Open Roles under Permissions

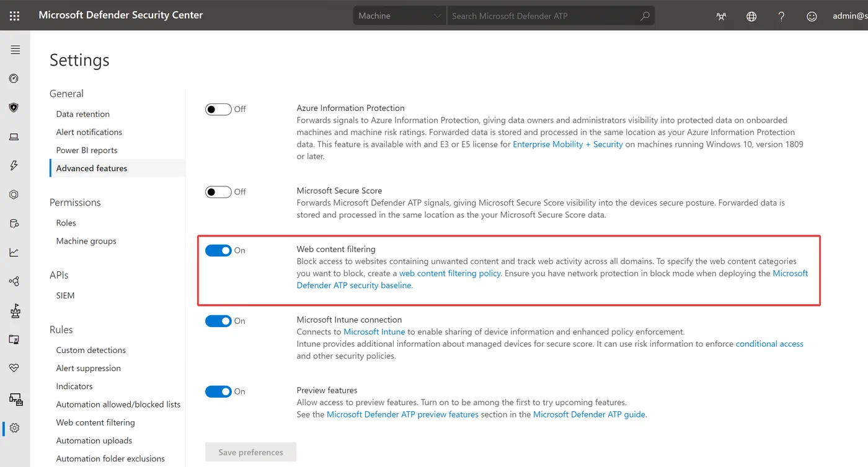(x=66, y=223)
